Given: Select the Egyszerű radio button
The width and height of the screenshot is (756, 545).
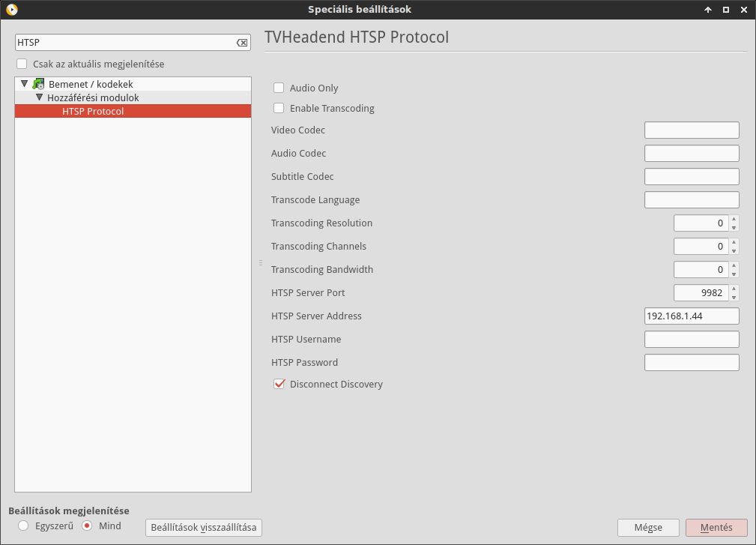Looking at the screenshot, I should [x=23, y=526].
